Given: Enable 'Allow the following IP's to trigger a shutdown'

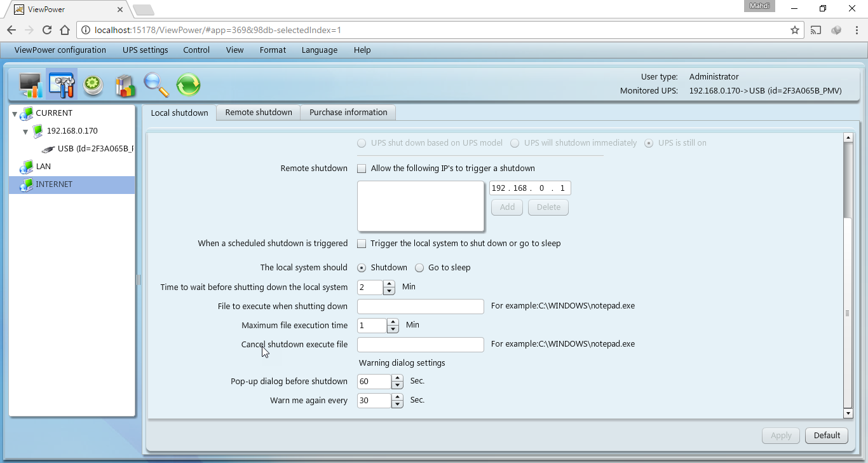Looking at the screenshot, I should click(x=362, y=169).
